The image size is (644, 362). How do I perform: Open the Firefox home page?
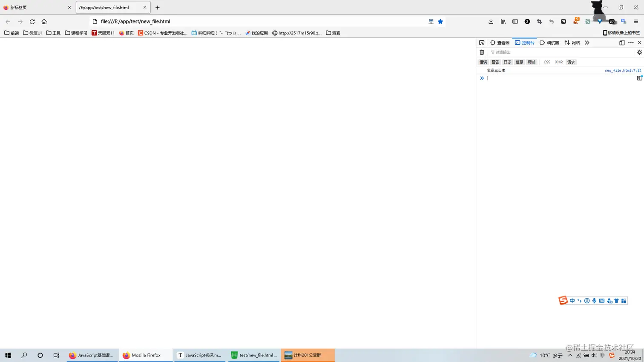44,21
